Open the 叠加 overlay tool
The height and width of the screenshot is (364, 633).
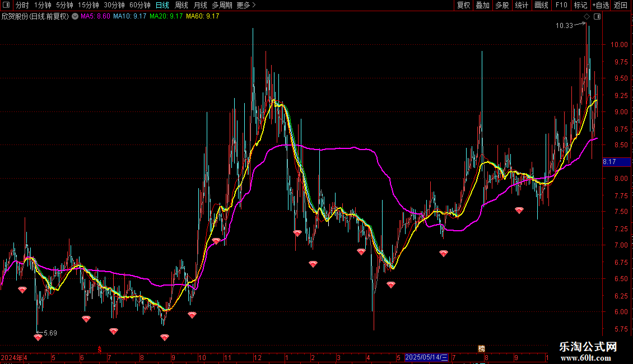pyautogui.click(x=482, y=5)
